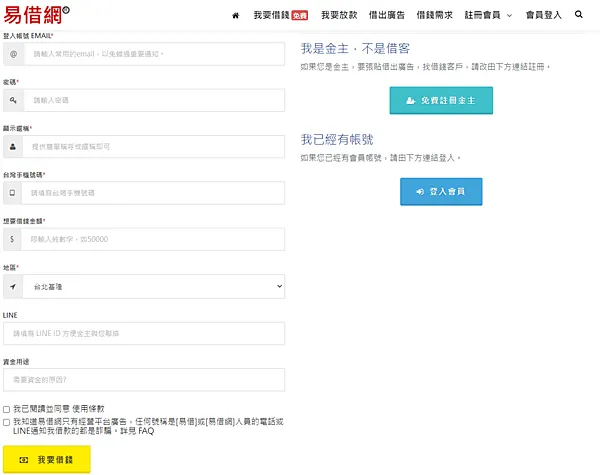Click the red 免費 badge
Screen dimensions: 600x475
coord(300,15)
